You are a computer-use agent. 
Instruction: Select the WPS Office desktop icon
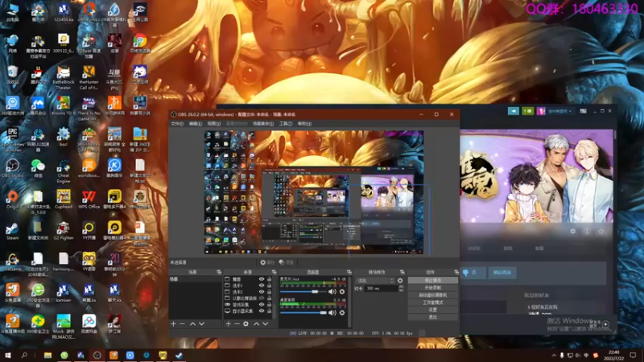click(89, 200)
